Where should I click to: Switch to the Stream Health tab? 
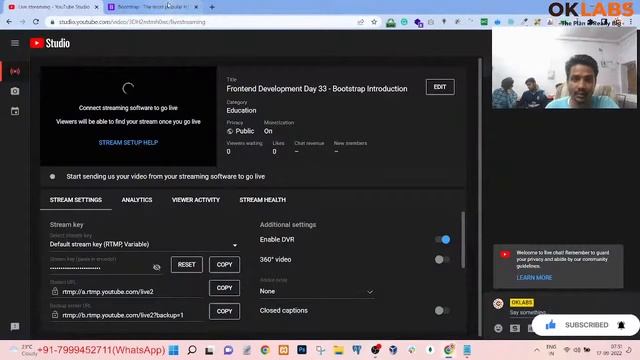pyautogui.click(x=262, y=200)
